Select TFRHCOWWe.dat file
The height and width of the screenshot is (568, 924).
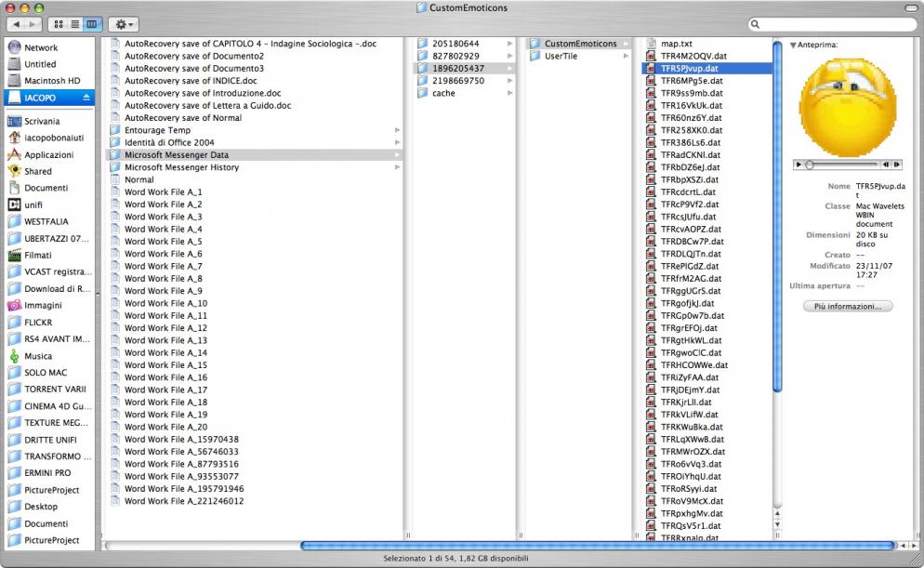(x=693, y=364)
